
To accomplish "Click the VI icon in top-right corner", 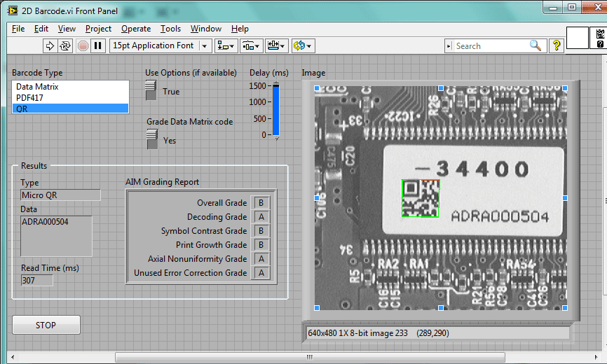I will pos(598,39).
